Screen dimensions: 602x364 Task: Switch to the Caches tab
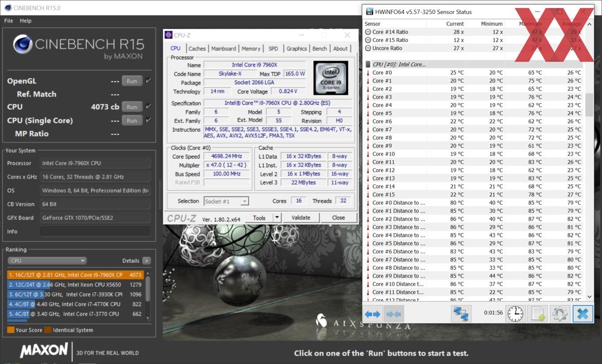click(x=197, y=49)
